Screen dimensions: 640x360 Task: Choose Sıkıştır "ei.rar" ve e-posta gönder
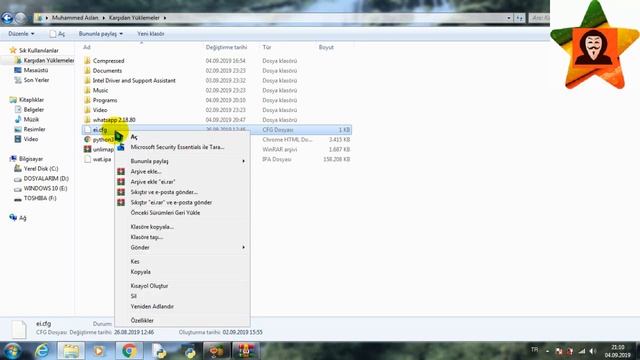coord(171,202)
